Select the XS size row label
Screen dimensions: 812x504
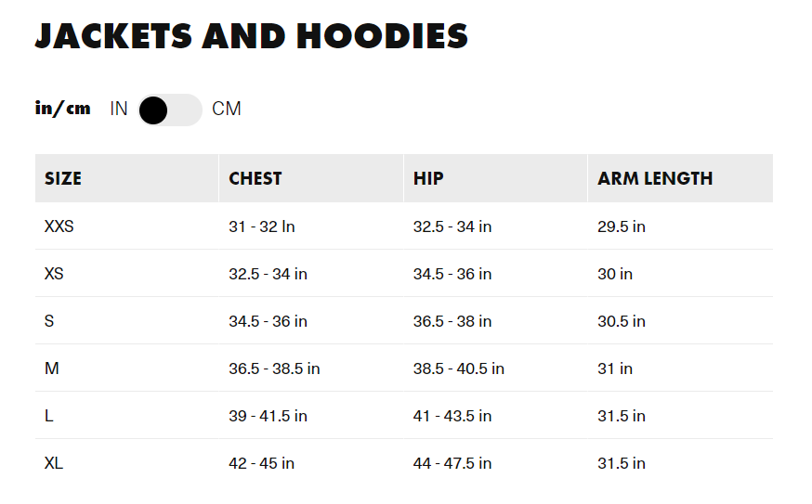click(54, 274)
